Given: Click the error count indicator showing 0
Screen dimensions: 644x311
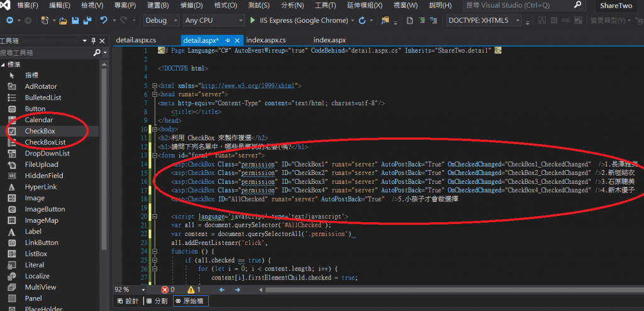Looking at the screenshot, I should pyautogui.click(x=168, y=290).
